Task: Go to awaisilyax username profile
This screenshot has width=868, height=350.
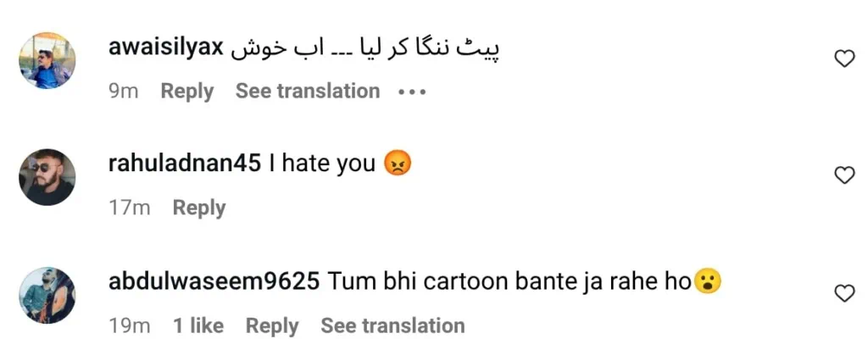Action: coord(165,48)
